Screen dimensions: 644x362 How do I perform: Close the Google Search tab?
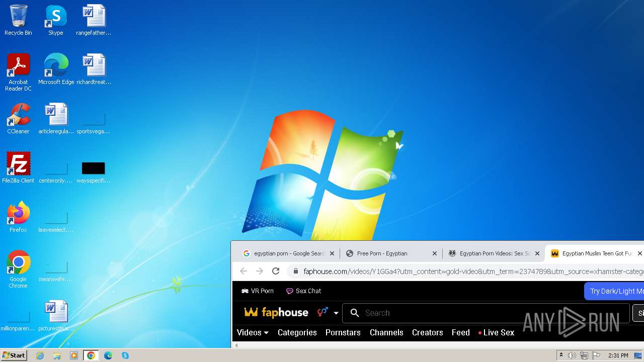tap(332, 253)
